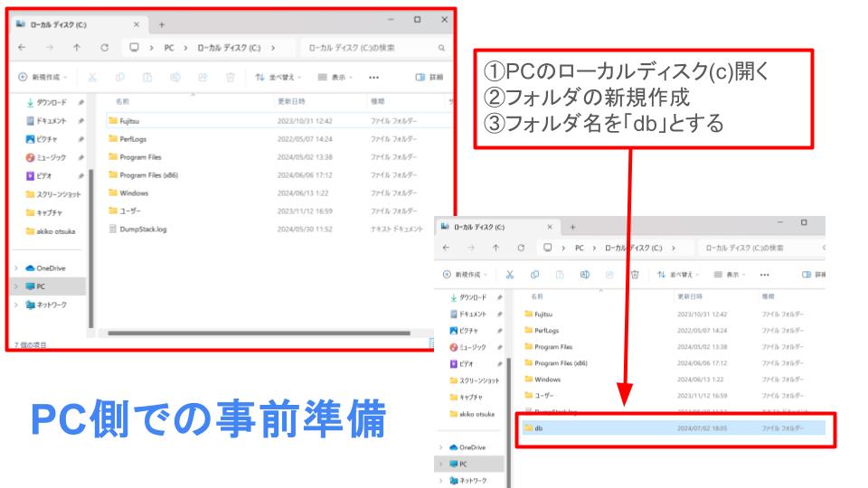Viewport: 868px width, 488px height.
Task: Click Cut scissors icon in back Explorer window
Action: pyautogui.click(x=92, y=78)
